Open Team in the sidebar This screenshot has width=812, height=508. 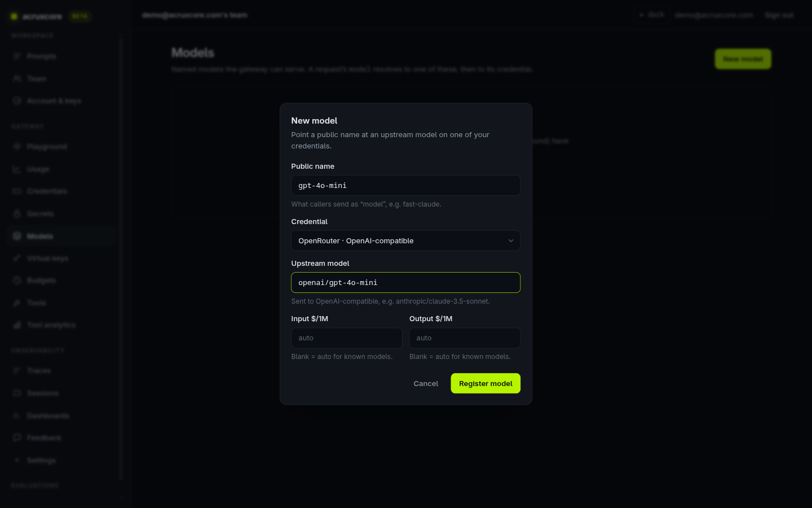tap(62, 78)
